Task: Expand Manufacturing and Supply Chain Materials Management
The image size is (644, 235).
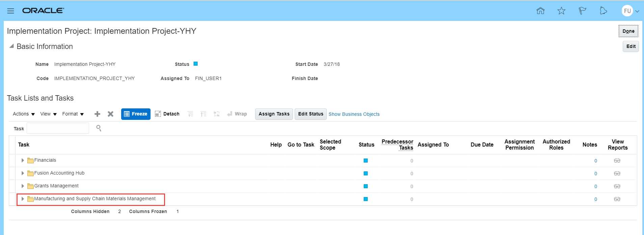Action: 23,199
